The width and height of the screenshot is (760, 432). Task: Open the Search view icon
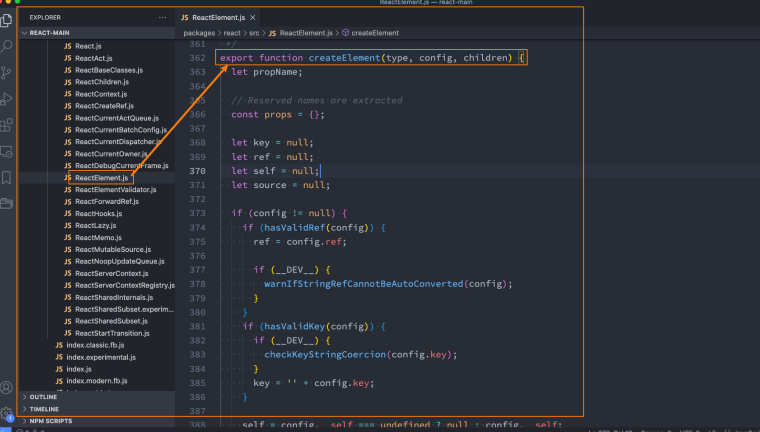pos(6,47)
